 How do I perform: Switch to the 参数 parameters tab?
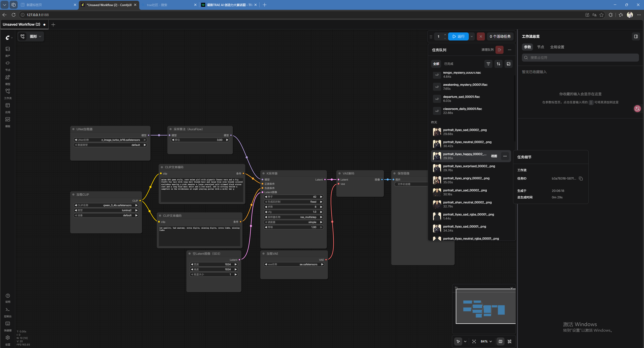[527, 47]
